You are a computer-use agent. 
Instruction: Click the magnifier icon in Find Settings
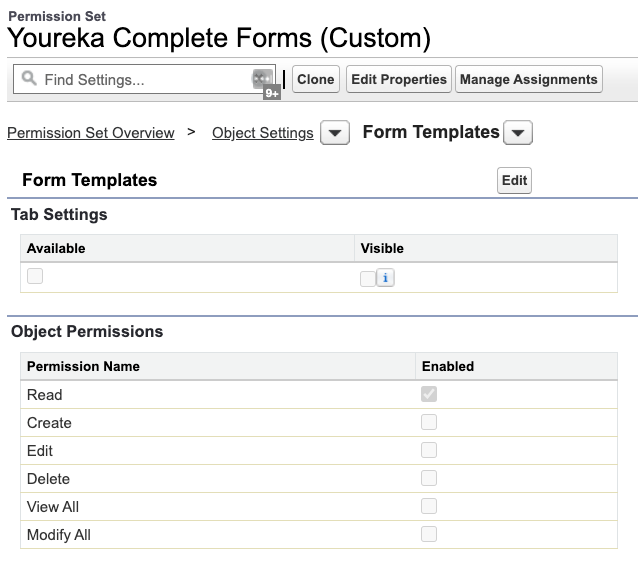point(29,78)
